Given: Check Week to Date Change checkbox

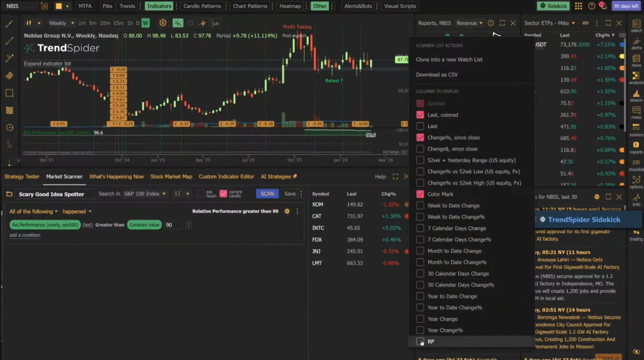Looking at the screenshot, I should click(420, 205).
